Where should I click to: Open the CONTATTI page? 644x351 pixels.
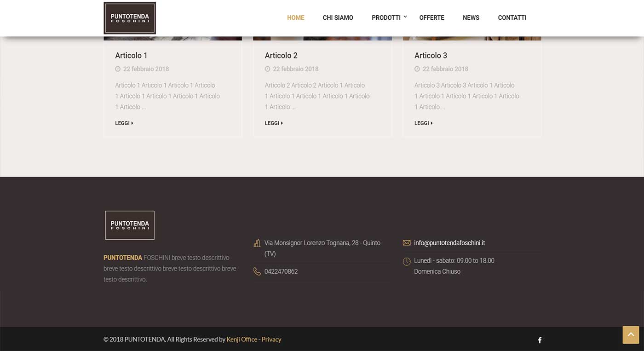[512, 18]
